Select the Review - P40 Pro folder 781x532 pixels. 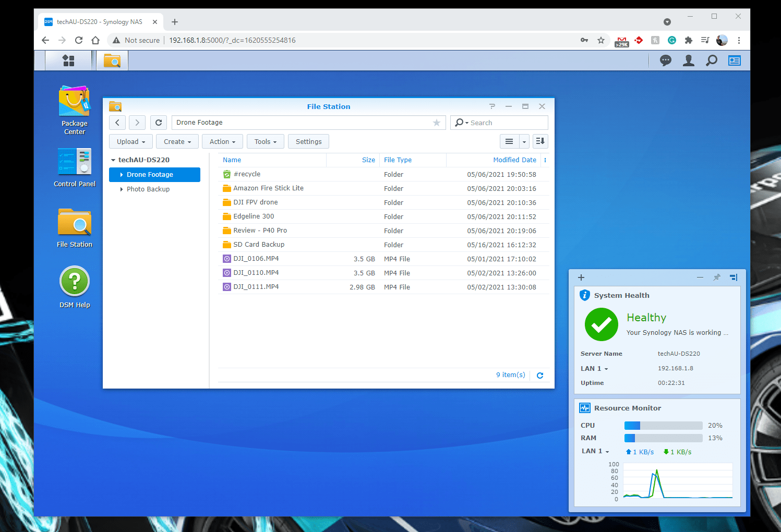[383, 231]
